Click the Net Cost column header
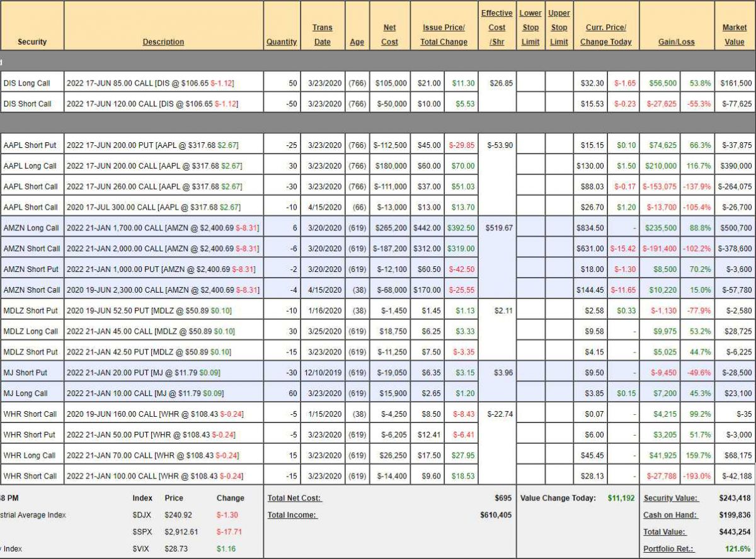 (389, 35)
